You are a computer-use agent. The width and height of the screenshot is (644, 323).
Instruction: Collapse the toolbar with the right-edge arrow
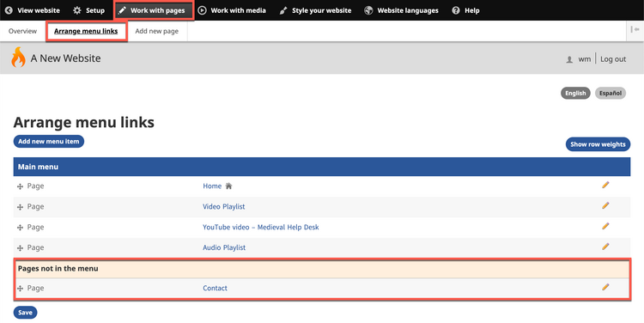point(635,29)
